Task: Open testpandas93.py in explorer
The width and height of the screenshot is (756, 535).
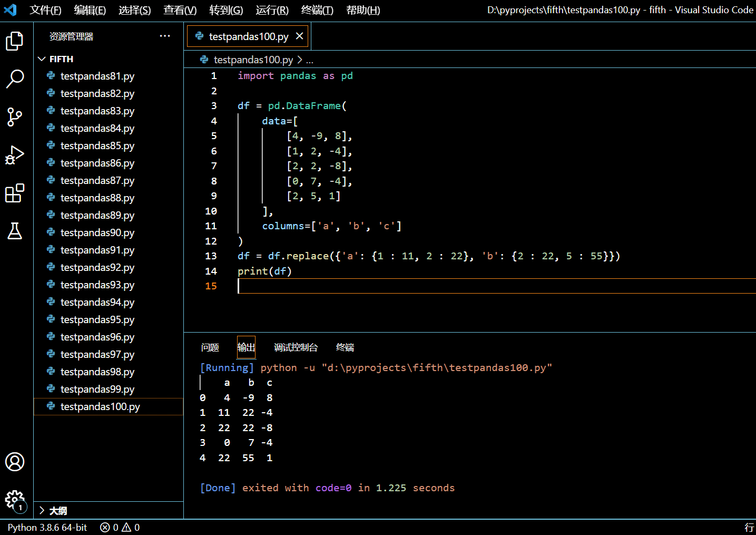Action: point(109,285)
